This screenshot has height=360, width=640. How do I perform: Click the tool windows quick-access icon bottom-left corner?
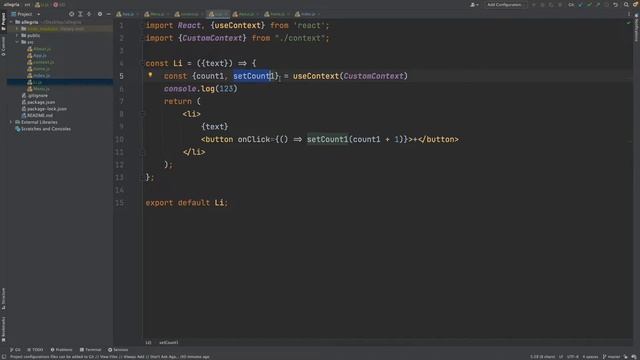3,357
